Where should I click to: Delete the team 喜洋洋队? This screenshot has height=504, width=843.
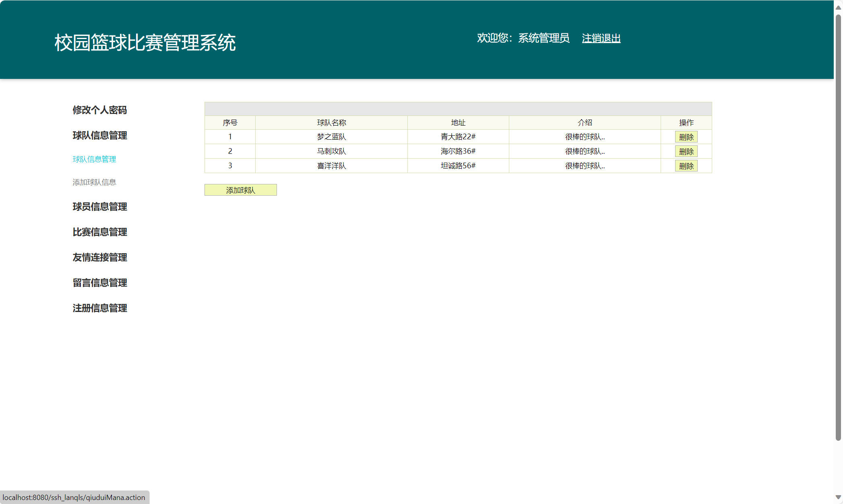tap(686, 165)
